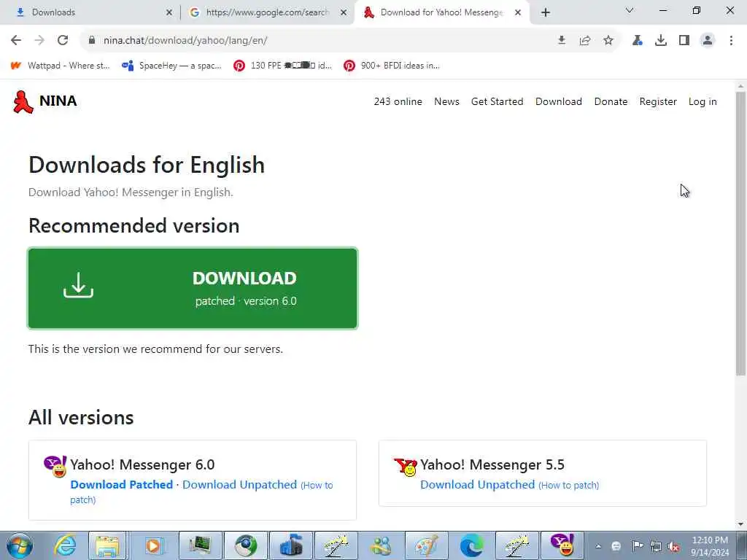747x560 pixels.
Task: Open the Chrome profile avatar
Action: click(x=708, y=41)
